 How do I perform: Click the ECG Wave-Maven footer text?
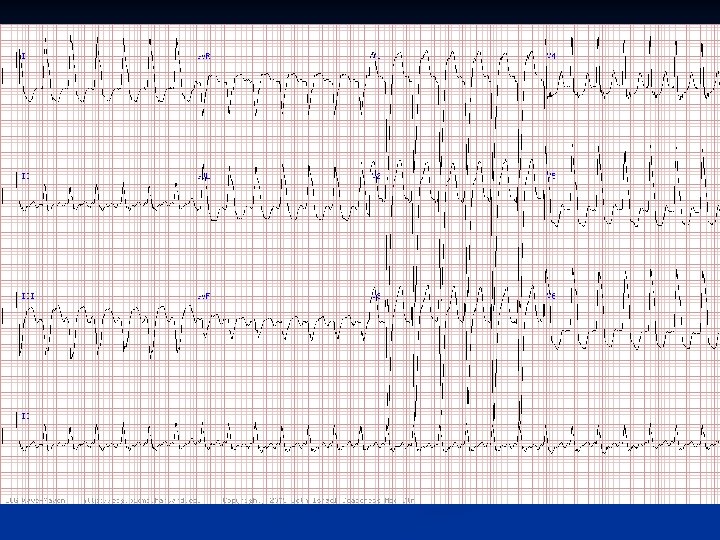[x=36, y=500]
